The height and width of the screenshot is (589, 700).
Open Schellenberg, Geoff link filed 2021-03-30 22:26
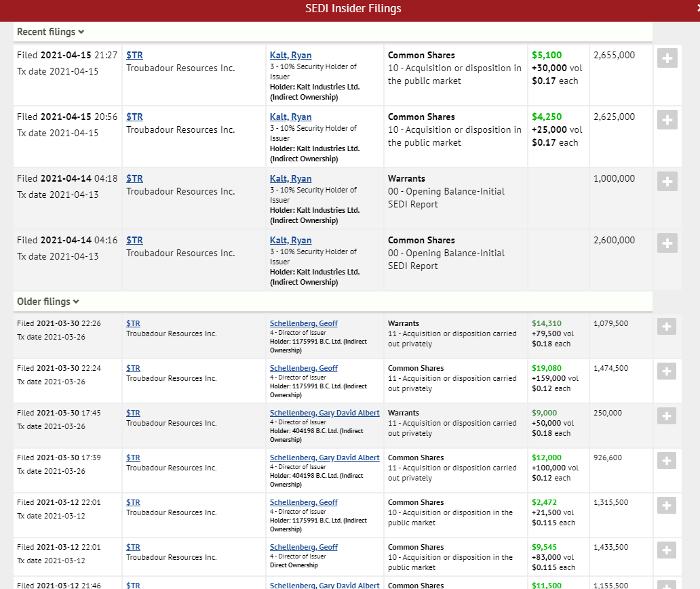[x=303, y=324]
